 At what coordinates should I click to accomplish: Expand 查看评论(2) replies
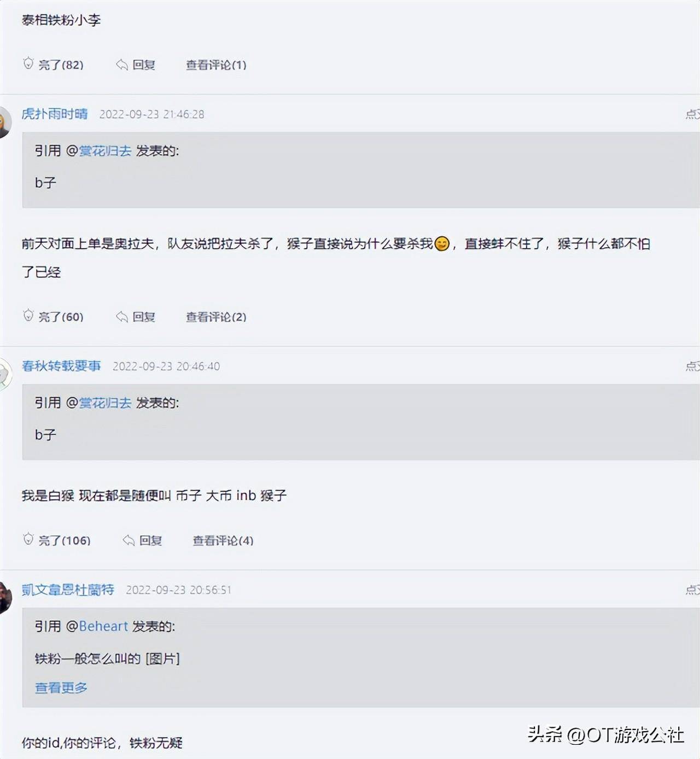[x=216, y=317]
